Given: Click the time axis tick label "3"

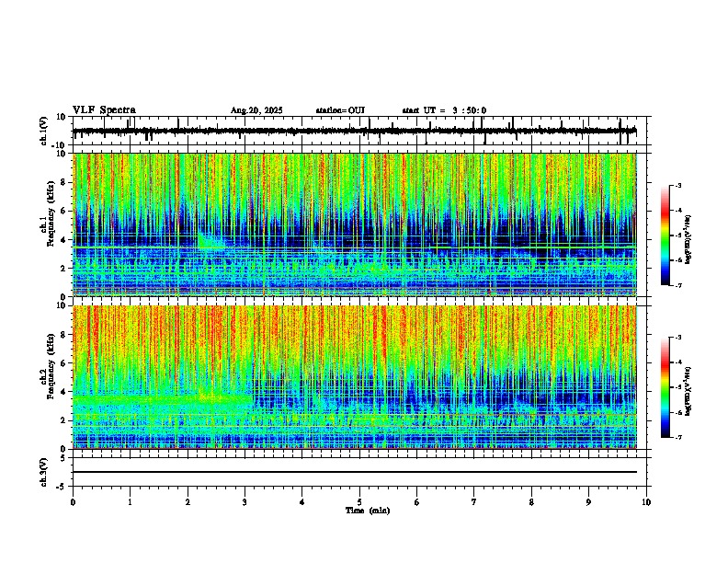Looking at the screenshot, I should point(245,501).
